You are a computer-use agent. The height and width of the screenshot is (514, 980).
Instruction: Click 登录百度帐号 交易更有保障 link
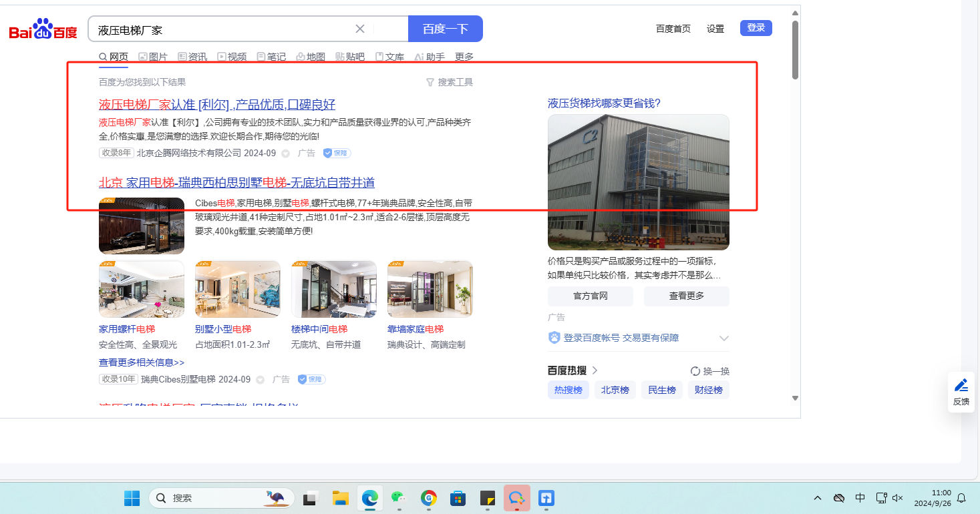point(621,338)
